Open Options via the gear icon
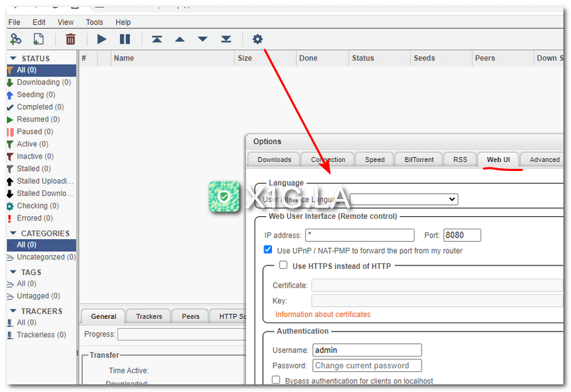The height and width of the screenshot is (392, 571). pyautogui.click(x=257, y=39)
